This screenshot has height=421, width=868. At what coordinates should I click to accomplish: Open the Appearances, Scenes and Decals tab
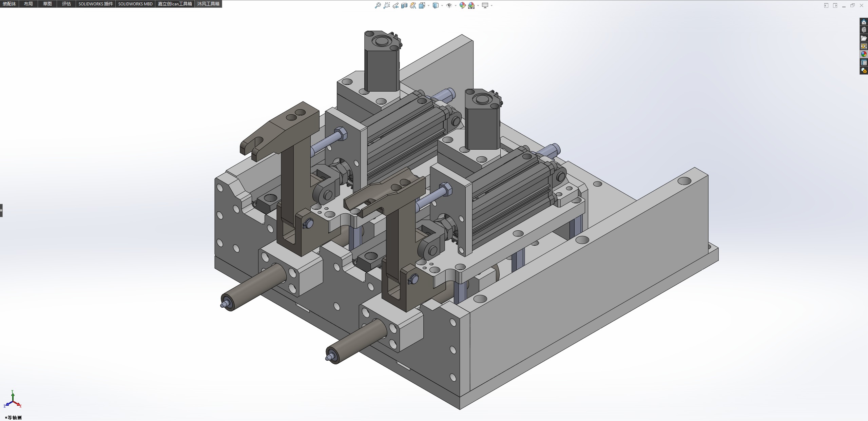(x=864, y=54)
